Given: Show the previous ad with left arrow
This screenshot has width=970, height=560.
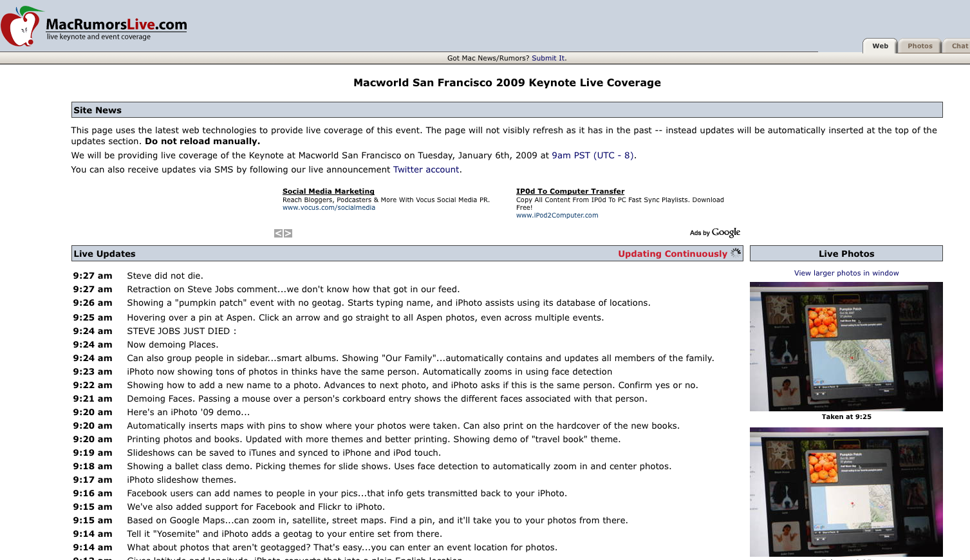Looking at the screenshot, I should click(278, 234).
